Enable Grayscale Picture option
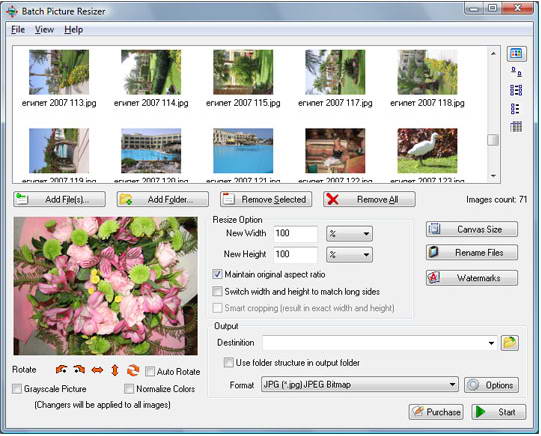 17,389
